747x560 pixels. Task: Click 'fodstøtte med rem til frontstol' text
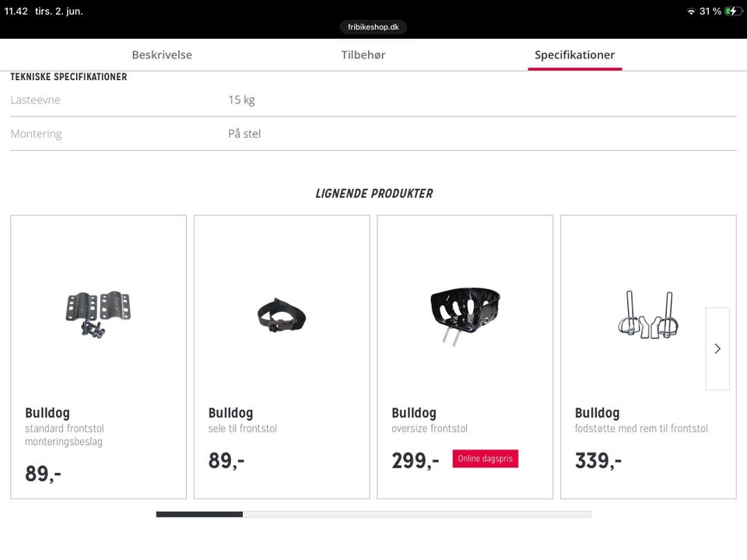pos(641,429)
